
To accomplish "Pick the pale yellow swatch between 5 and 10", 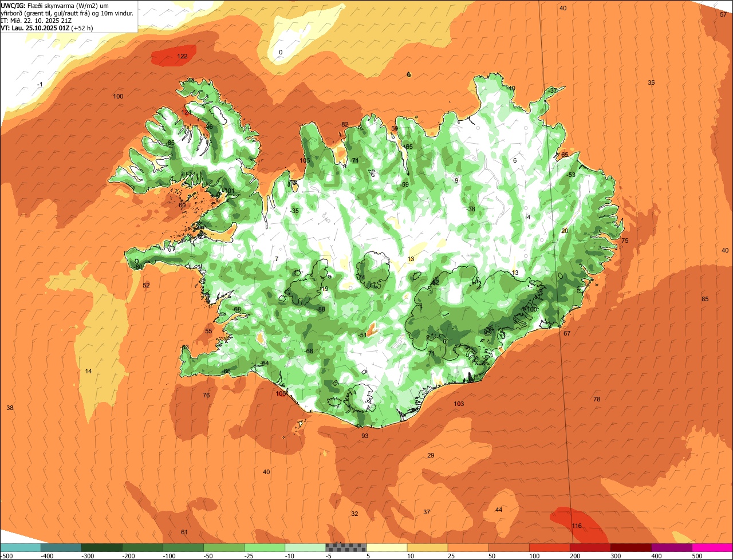I will point(387,547).
